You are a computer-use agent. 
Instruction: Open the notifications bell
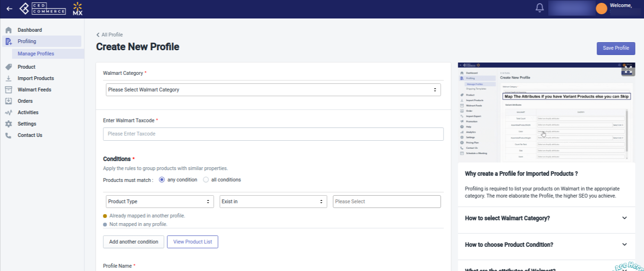(x=539, y=8)
